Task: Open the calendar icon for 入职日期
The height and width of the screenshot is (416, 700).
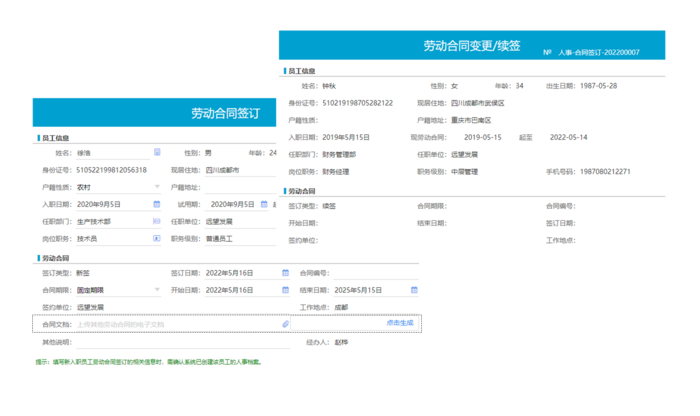Action: pos(157,204)
